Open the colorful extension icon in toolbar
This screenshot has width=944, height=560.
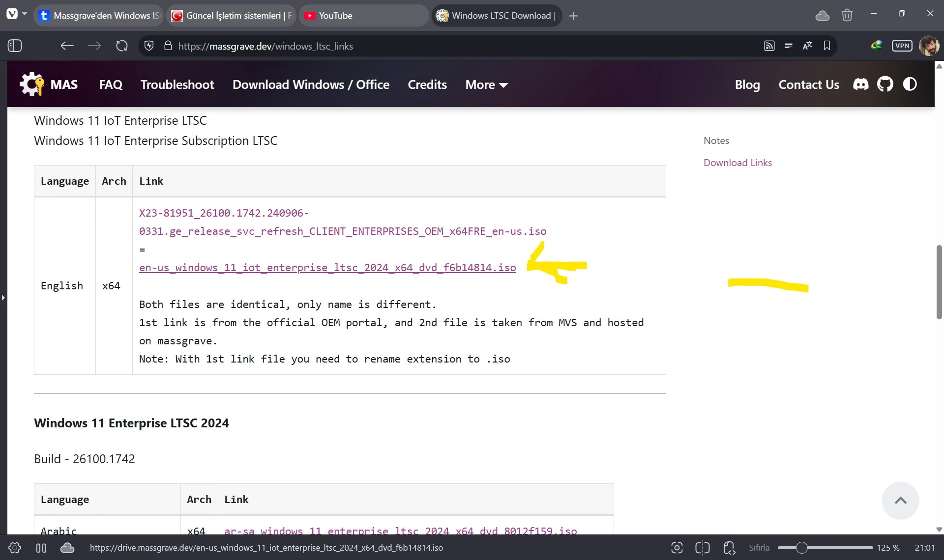coord(877,46)
